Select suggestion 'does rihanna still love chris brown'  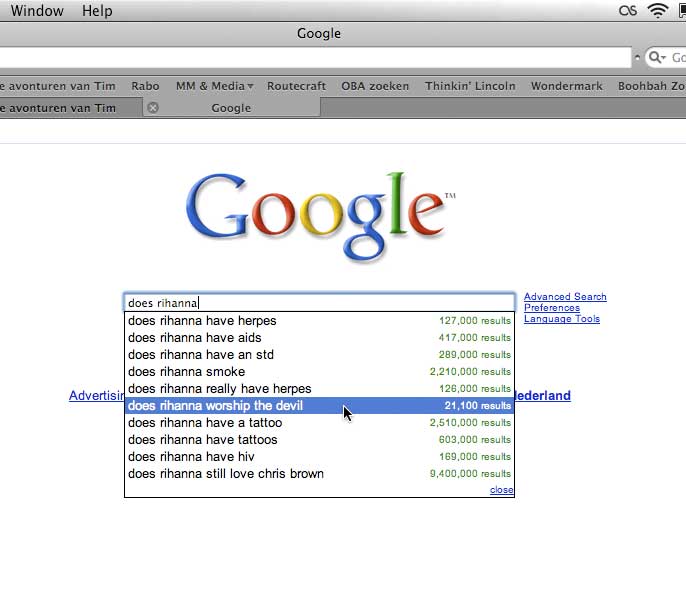(x=319, y=474)
